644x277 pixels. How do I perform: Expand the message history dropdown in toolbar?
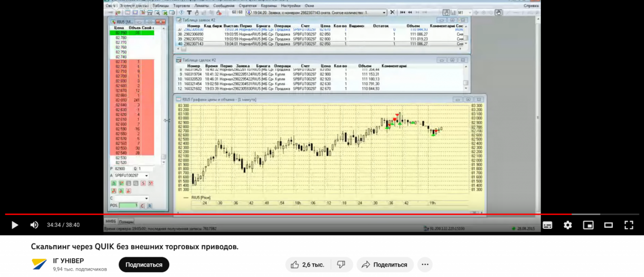coord(384,13)
